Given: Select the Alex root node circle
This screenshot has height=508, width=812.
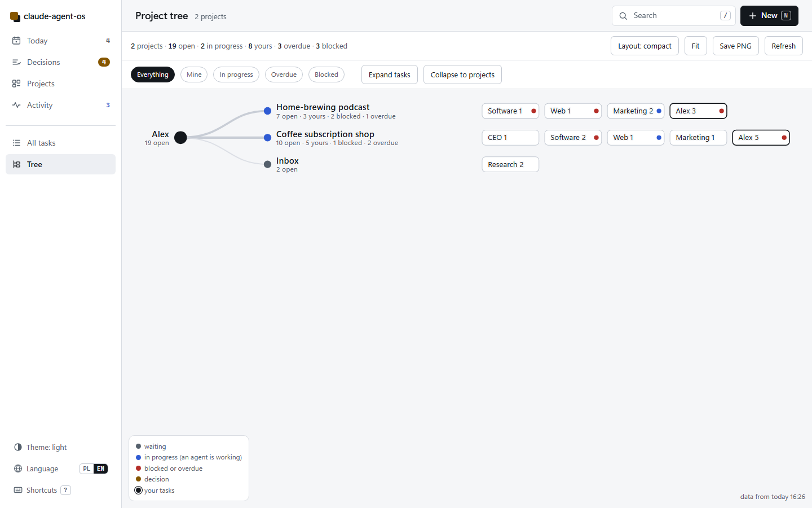Looking at the screenshot, I should click(x=180, y=137).
